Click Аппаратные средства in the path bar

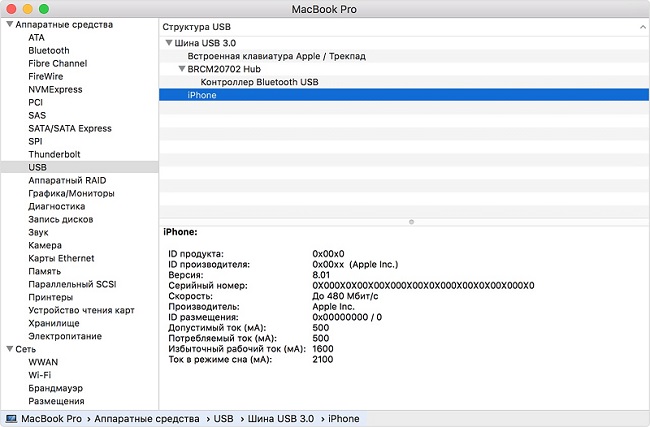(149, 418)
